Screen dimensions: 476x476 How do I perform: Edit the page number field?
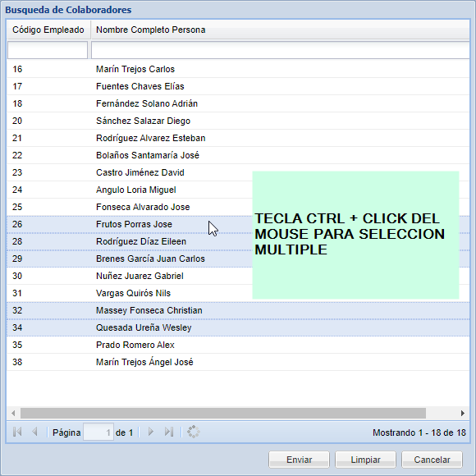(98, 432)
